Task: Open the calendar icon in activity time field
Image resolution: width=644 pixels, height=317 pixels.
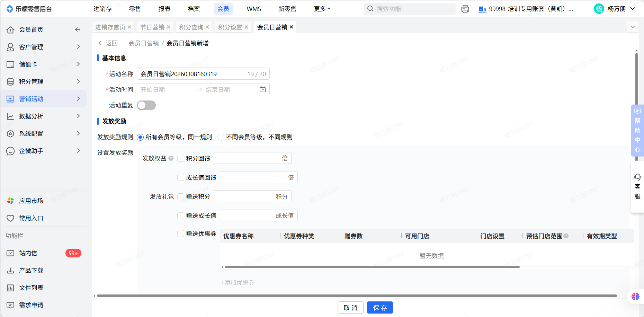Action: tap(262, 90)
